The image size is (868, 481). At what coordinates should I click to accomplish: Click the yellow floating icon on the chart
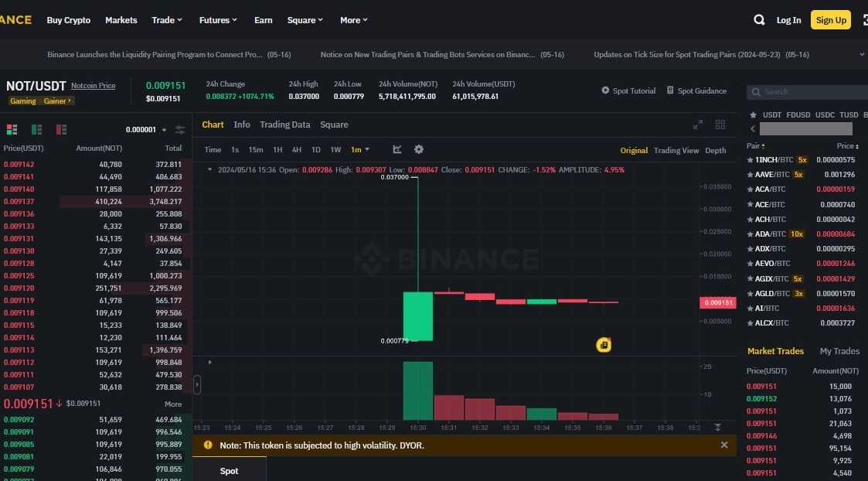[x=604, y=345]
